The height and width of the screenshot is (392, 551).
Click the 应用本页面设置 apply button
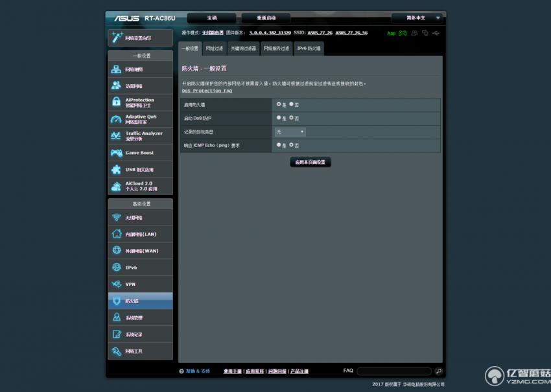(310, 162)
